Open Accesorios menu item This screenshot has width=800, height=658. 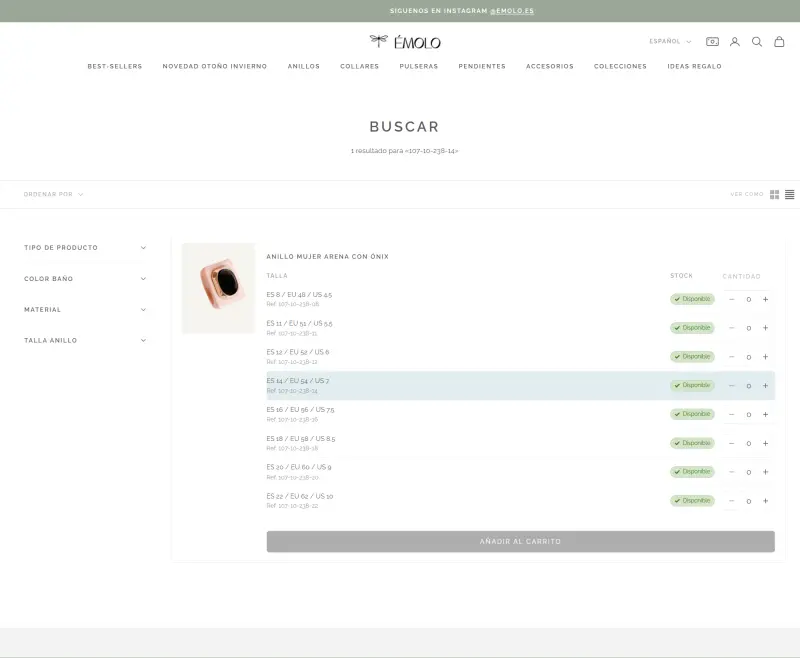coord(550,66)
